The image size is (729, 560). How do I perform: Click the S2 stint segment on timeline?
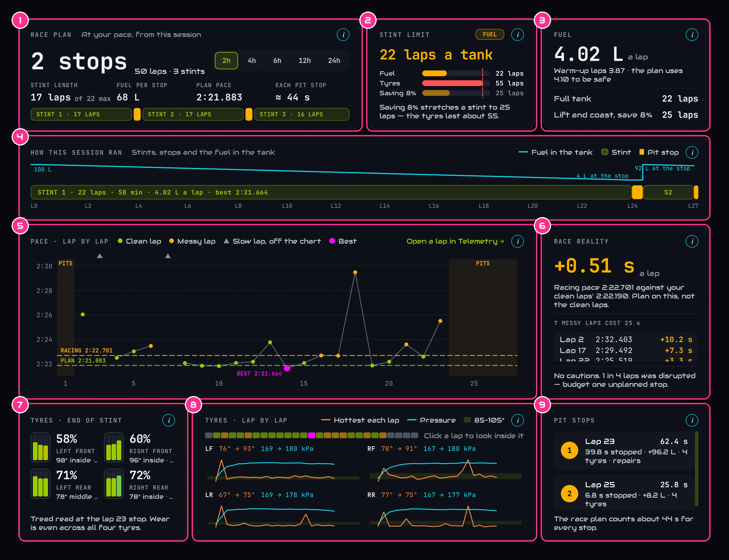668,192
